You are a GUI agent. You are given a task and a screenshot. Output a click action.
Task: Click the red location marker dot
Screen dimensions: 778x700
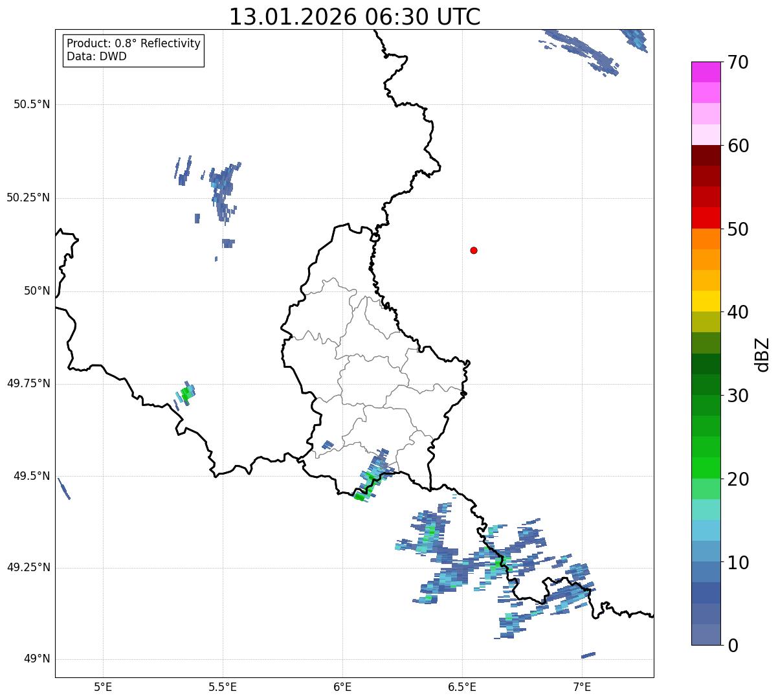coord(474,250)
